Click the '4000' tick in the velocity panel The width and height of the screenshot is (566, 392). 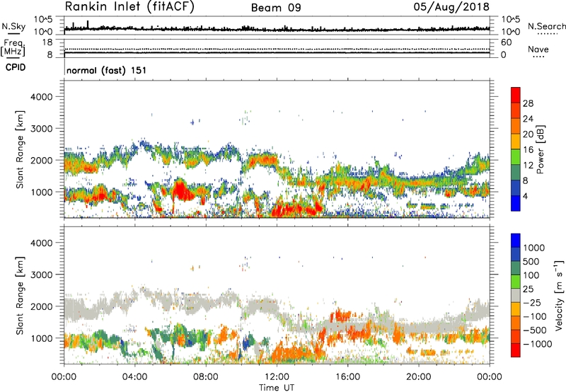point(41,243)
